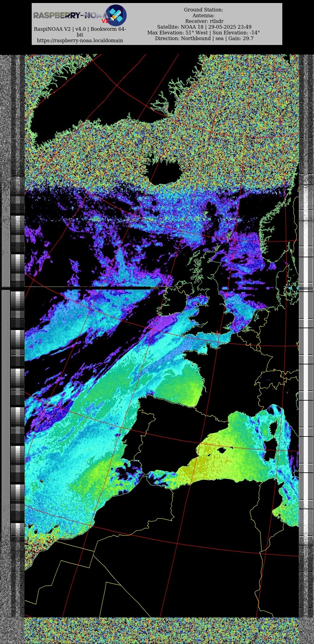Image resolution: width=314 pixels, height=644 pixels.
Task: Click the red cross ground station marker
Action: pyautogui.click(x=217, y=333)
